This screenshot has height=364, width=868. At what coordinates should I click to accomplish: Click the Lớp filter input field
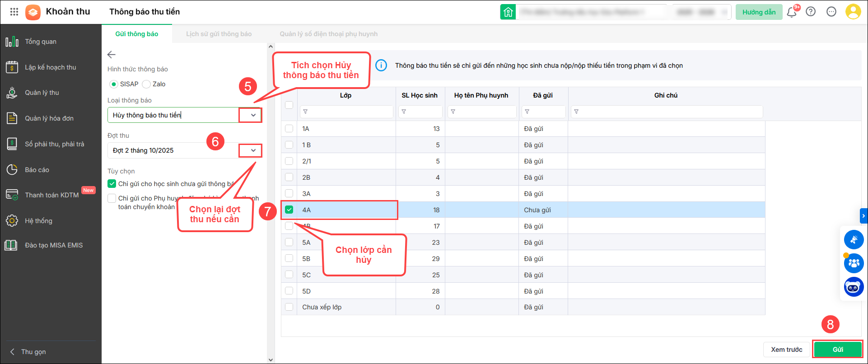[346, 112]
